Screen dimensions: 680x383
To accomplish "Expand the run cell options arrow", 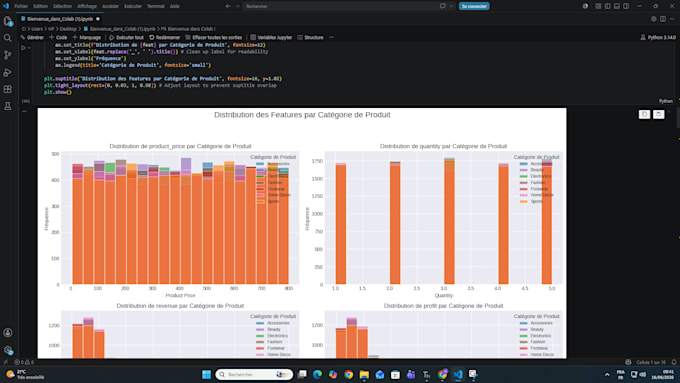I will click(29, 48).
